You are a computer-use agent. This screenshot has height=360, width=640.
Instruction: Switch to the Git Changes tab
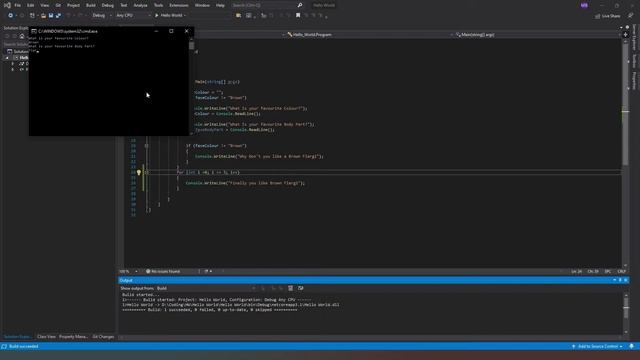tap(103, 337)
